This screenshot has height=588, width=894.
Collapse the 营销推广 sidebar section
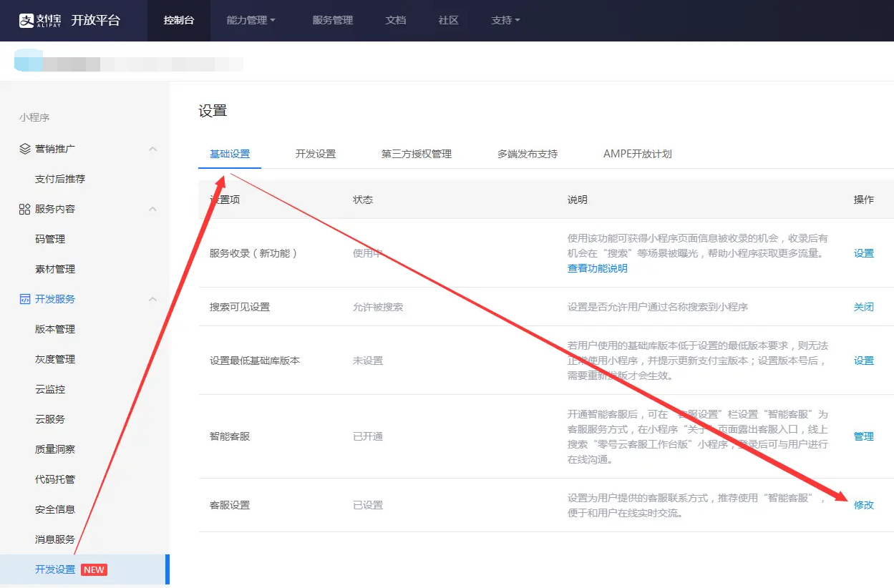(152, 149)
